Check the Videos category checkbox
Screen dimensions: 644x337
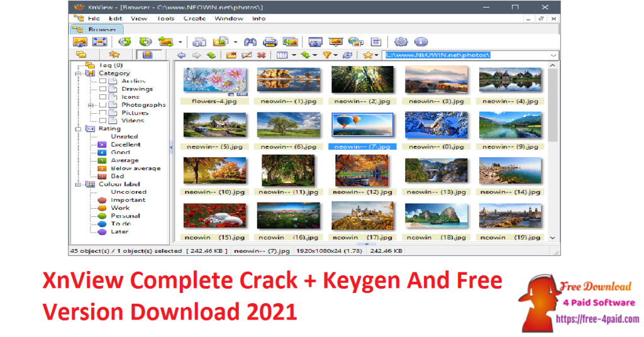tap(103, 121)
